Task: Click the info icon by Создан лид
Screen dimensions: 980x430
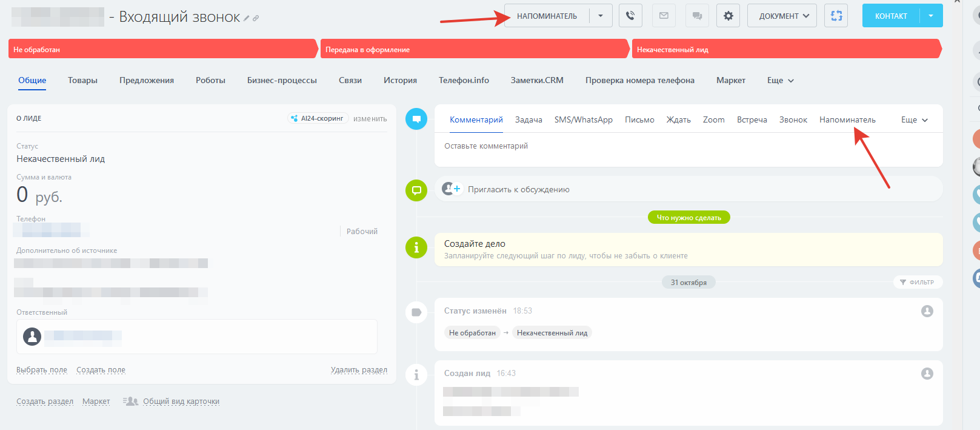Action: 416,375
